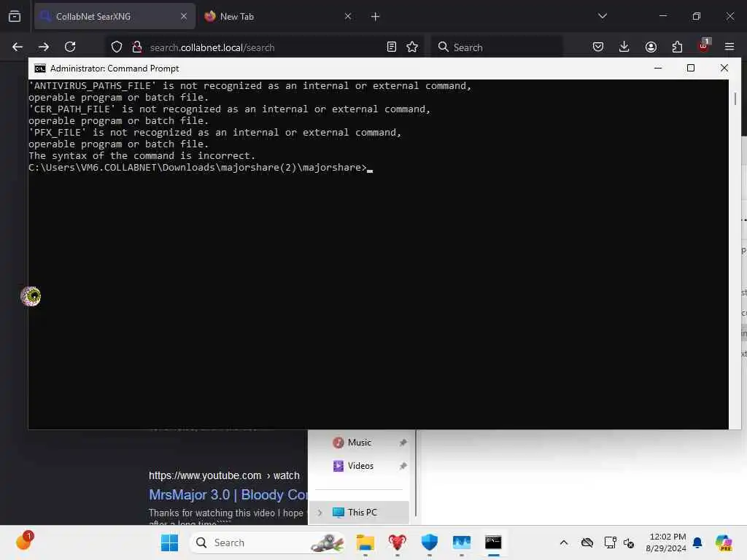Open Firefox extensions puzzle icon
This screenshot has height=560, width=747.
[677, 47]
